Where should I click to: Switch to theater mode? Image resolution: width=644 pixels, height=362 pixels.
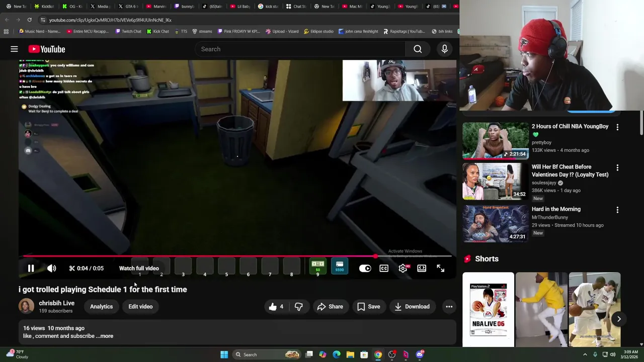point(422,268)
